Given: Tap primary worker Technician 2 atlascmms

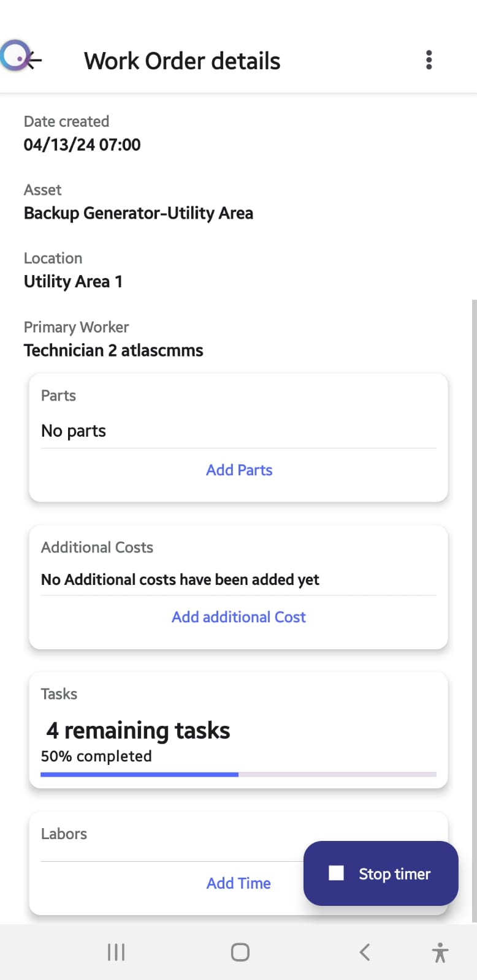Looking at the screenshot, I should click(113, 350).
